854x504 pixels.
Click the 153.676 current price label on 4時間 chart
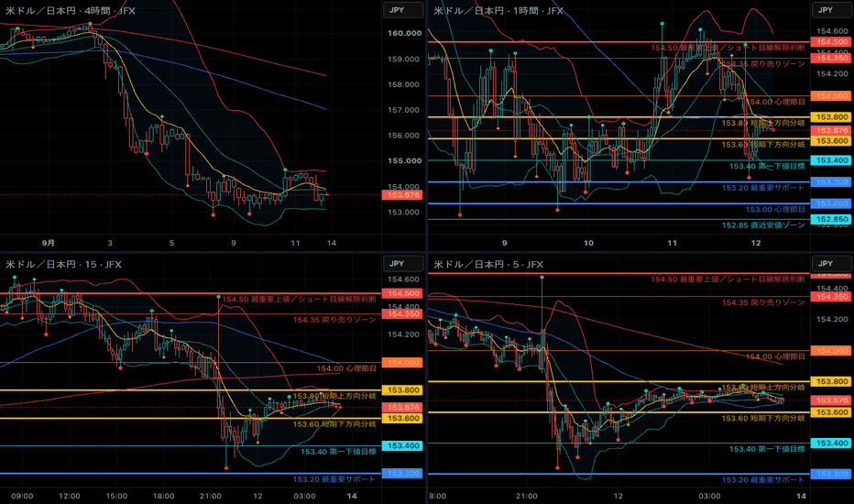pyautogui.click(x=402, y=195)
